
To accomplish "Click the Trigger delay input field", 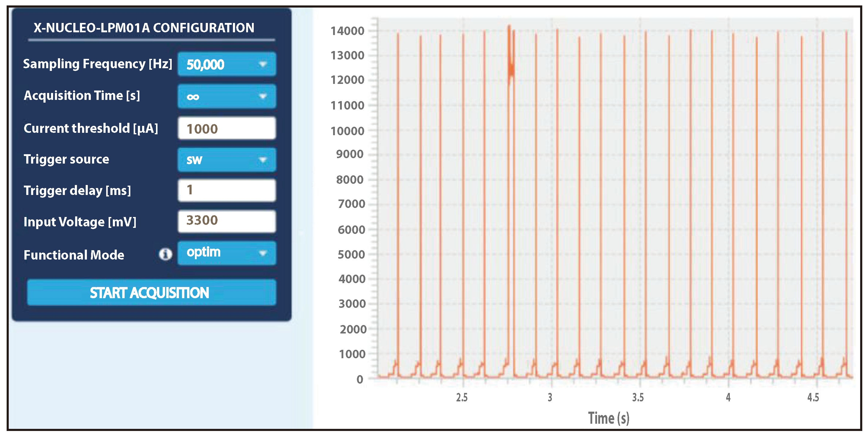I will pyautogui.click(x=227, y=190).
